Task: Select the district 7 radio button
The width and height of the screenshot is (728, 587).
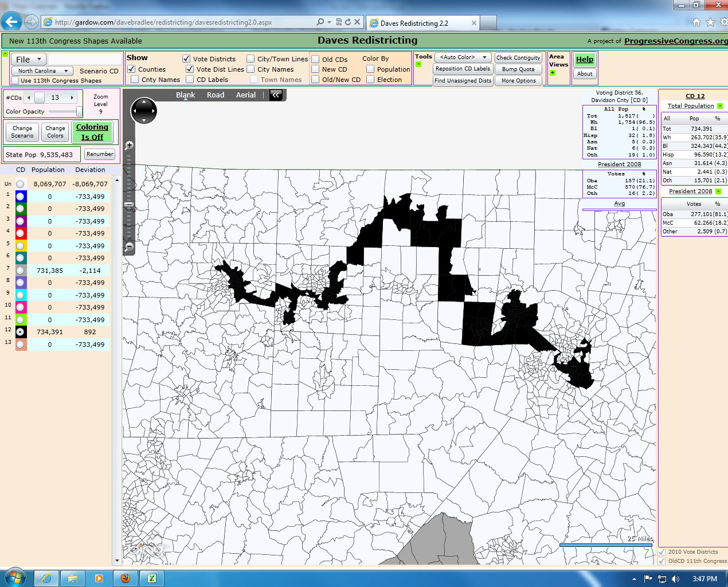Action: (21, 271)
